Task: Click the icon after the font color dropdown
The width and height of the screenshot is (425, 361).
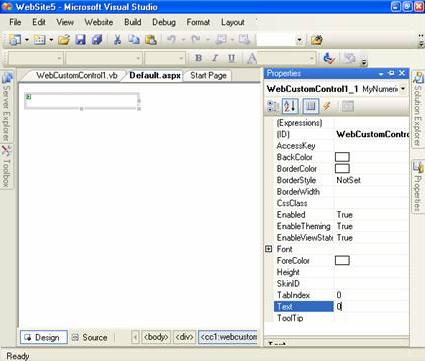Action: [329, 58]
